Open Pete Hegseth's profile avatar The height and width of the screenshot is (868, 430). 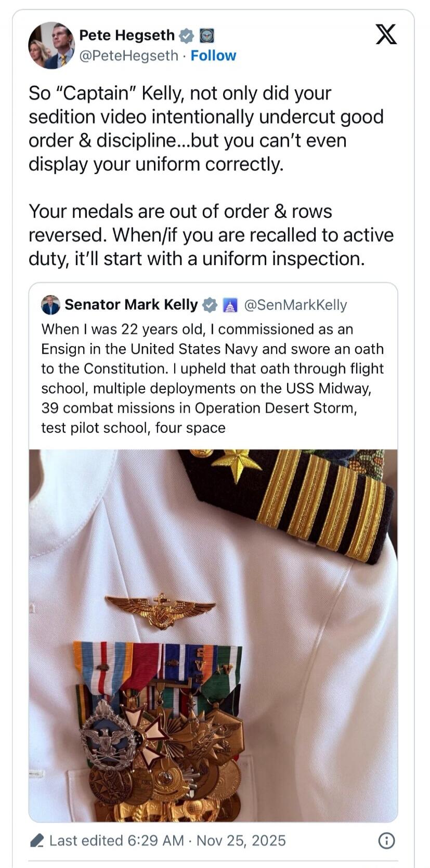pos(51,45)
